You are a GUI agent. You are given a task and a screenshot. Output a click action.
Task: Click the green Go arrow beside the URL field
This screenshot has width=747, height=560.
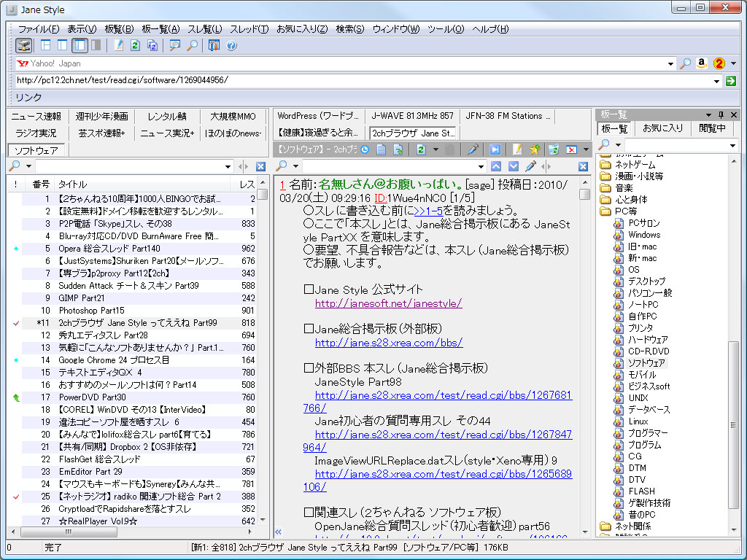pyautogui.click(x=730, y=80)
